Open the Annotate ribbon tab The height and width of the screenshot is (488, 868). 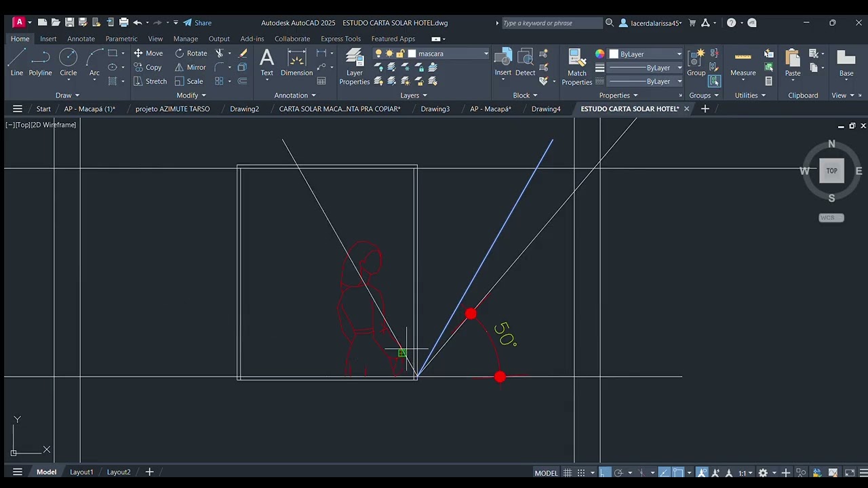pos(81,39)
